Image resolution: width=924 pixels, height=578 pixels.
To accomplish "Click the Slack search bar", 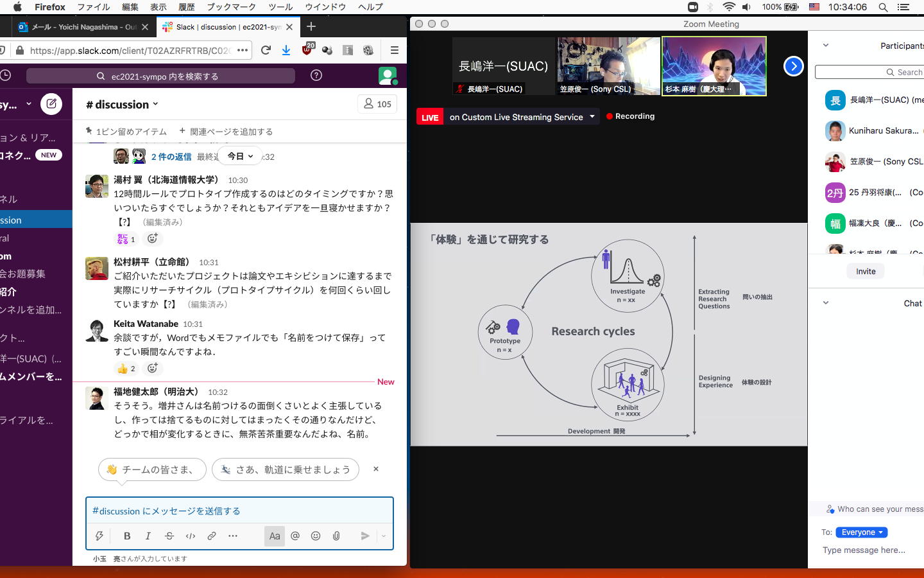I will click(160, 76).
